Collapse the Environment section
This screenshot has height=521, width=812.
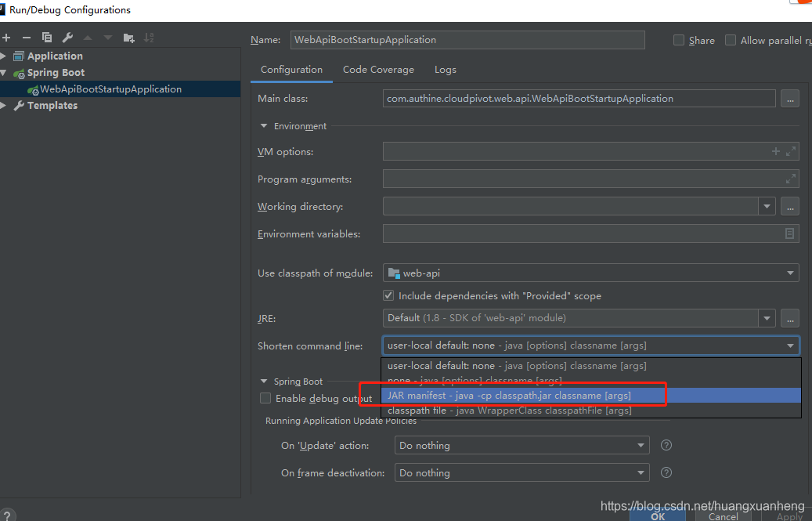click(264, 125)
